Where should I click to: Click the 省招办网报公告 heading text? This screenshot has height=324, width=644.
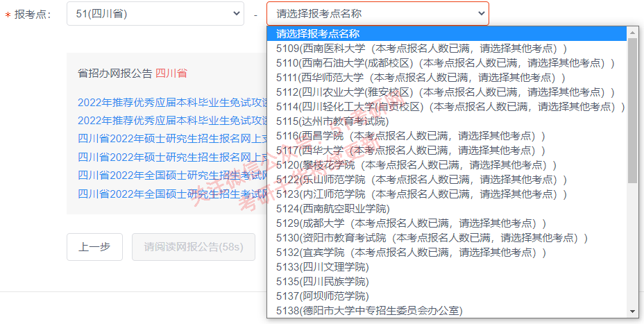coord(115,74)
